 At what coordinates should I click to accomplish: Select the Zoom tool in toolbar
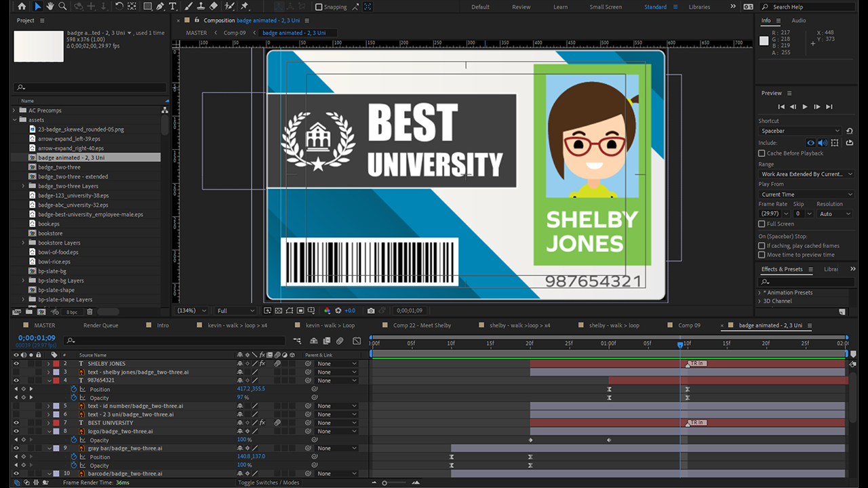[x=62, y=6]
